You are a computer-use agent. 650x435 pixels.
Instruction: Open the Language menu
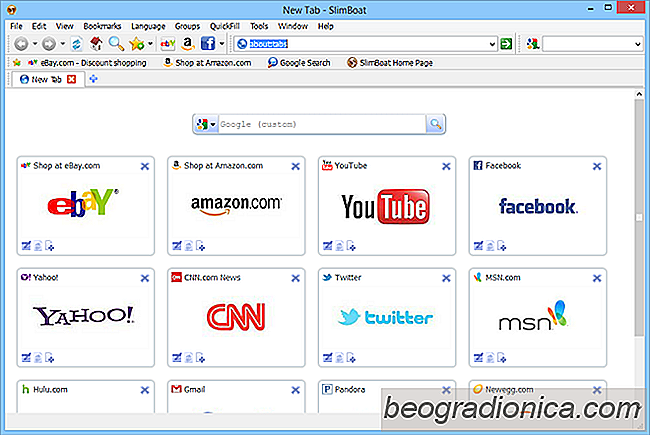148,26
